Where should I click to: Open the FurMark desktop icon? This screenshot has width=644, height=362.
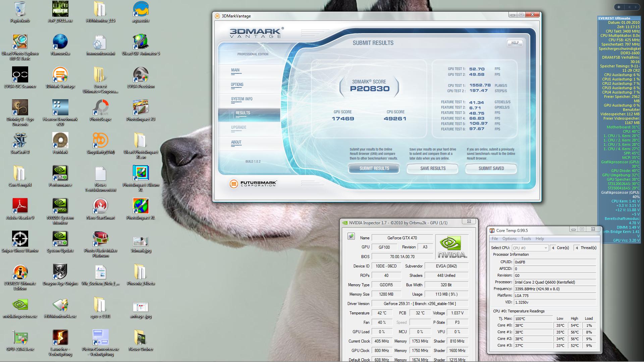pyautogui.click(x=60, y=141)
